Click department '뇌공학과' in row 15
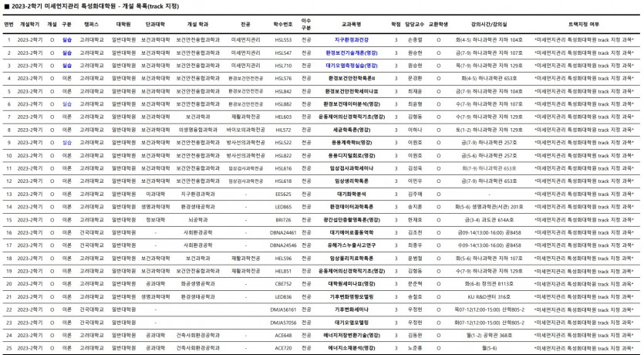This screenshot has height=355, width=644. 197,220
